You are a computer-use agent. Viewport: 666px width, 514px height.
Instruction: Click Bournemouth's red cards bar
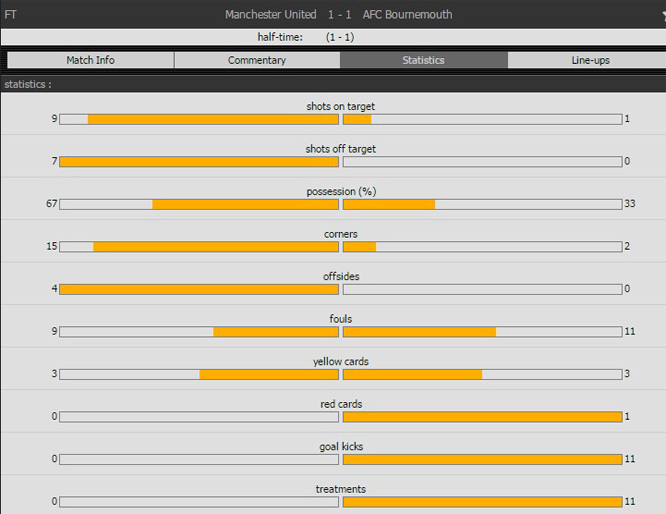point(481,416)
